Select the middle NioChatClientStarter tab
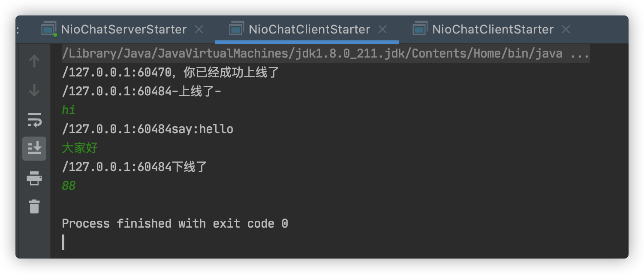644x274 pixels. 309,29
